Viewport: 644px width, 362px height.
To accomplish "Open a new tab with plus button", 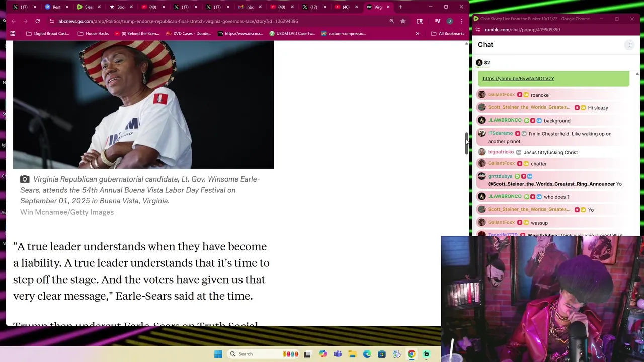I will click(x=400, y=7).
